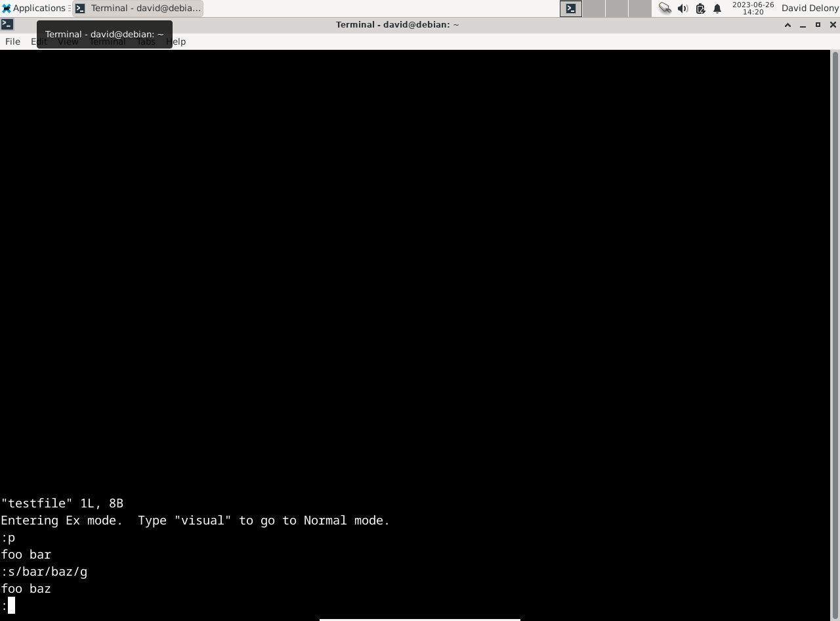This screenshot has width=840, height=621.
Task: Click the 'Entering Ex mode' message line
Action: (196, 521)
